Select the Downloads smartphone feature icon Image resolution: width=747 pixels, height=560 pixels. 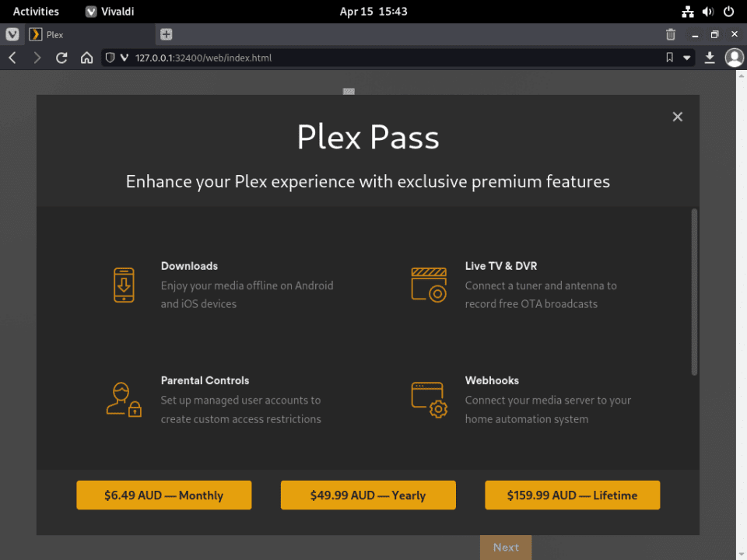pos(123,285)
